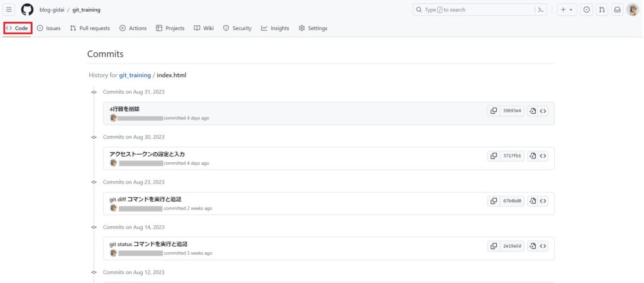
Task: Open commit hash 67b4bd0 link
Action: click(x=512, y=201)
